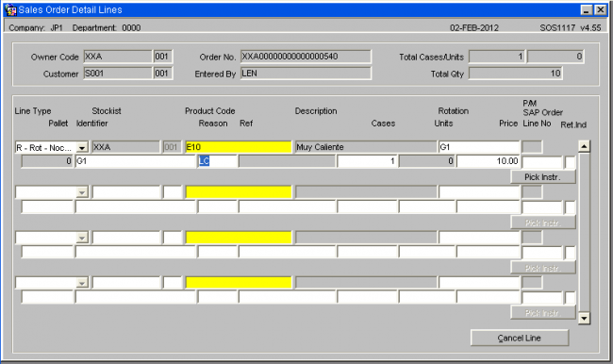Click the scrollbar up arrow
Image resolution: width=613 pixels, height=364 pixels.
pos(584,146)
